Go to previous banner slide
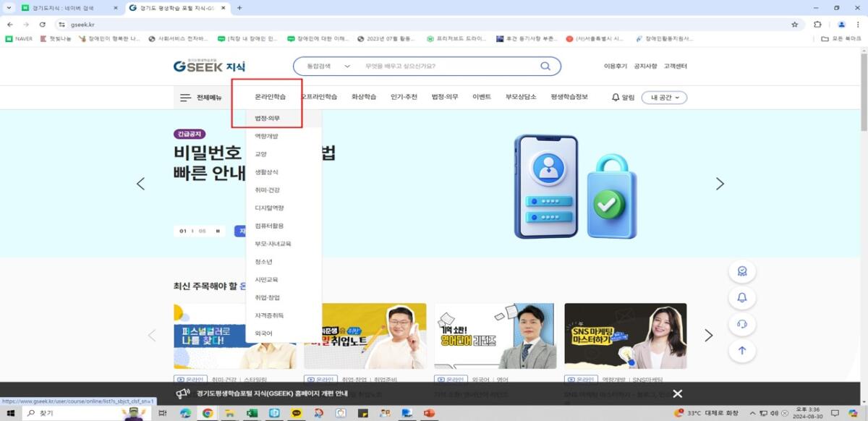868x421 pixels. (141, 184)
